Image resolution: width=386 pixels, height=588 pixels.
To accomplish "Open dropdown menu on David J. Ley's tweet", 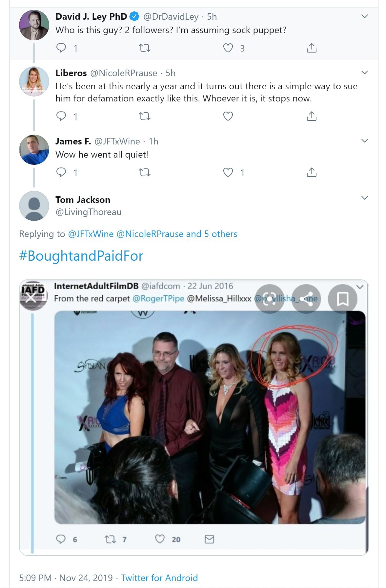I will [x=364, y=16].
